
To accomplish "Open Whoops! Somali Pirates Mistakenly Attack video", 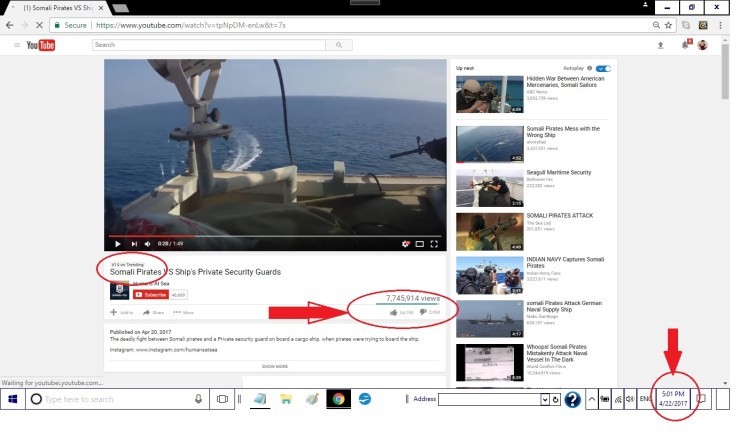I will 557,353.
